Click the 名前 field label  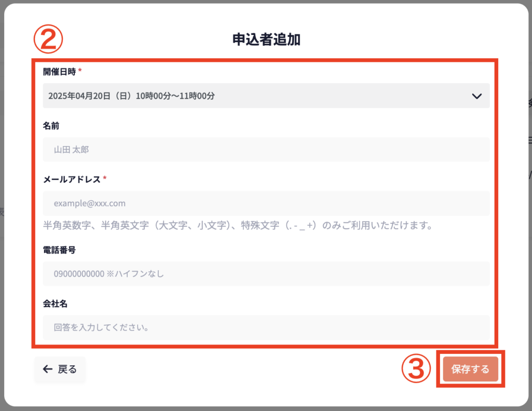(51, 126)
